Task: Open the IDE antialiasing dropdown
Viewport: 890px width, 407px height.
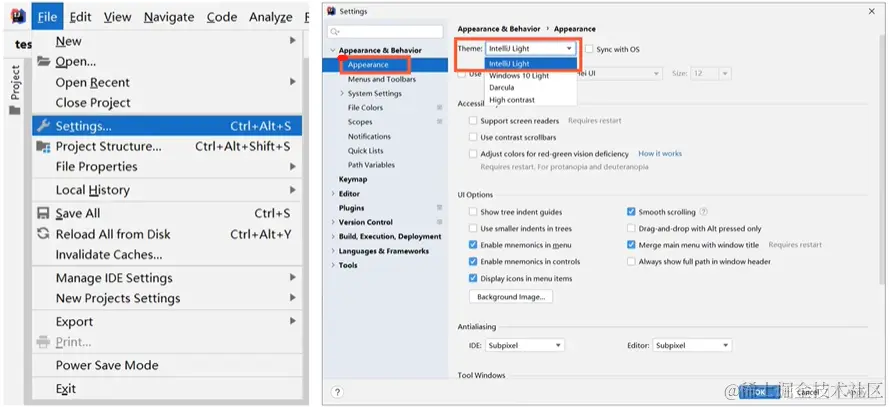Action: pyautogui.click(x=524, y=345)
